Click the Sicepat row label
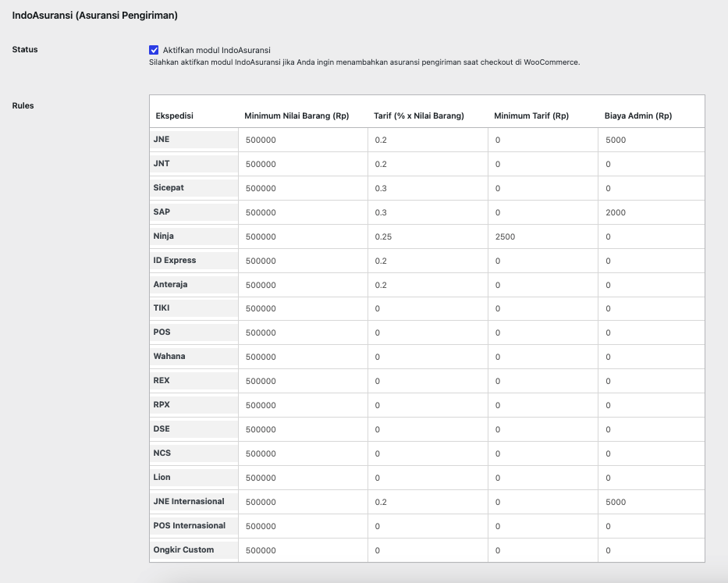Screen dimensions: 728x583 click(169, 187)
